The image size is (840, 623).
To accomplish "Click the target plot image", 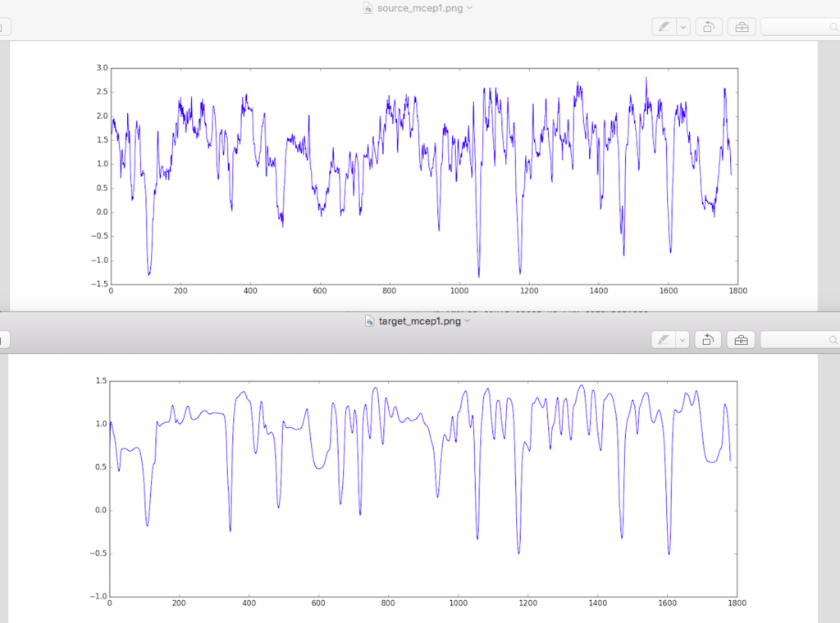I will 413,488.
